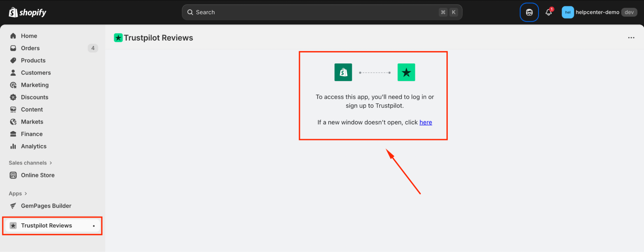Click the Shopify bag icon in card
Screen dimensions: 644x252
(x=343, y=72)
